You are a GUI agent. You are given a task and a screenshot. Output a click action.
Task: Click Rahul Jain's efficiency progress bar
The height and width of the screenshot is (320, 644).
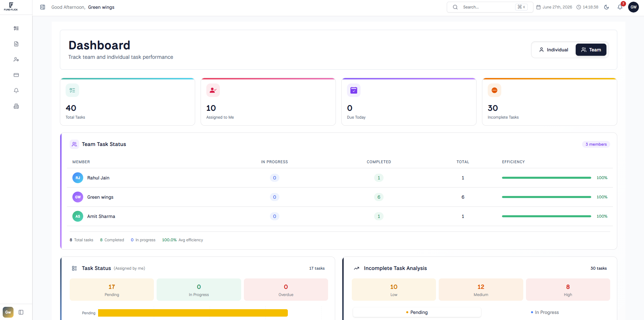(547, 178)
